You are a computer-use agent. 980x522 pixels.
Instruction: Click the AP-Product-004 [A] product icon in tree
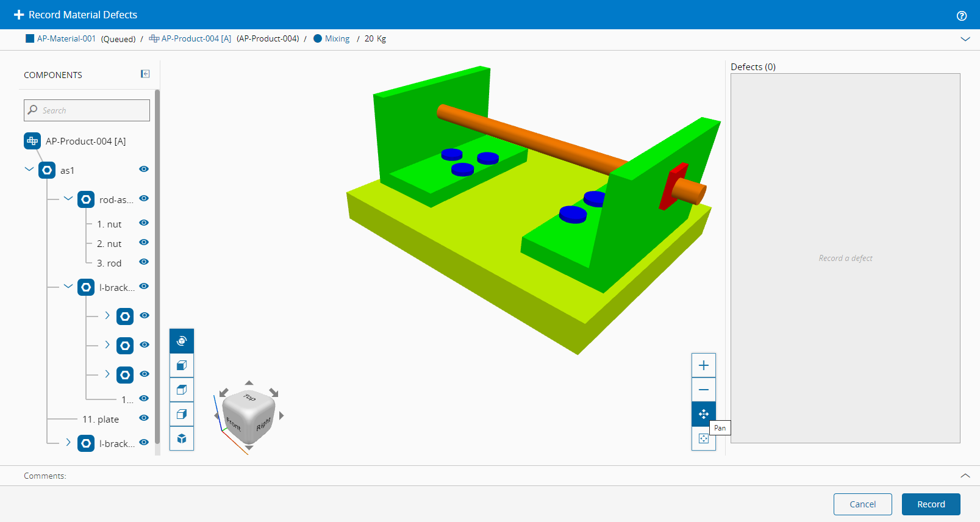click(32, 141)
